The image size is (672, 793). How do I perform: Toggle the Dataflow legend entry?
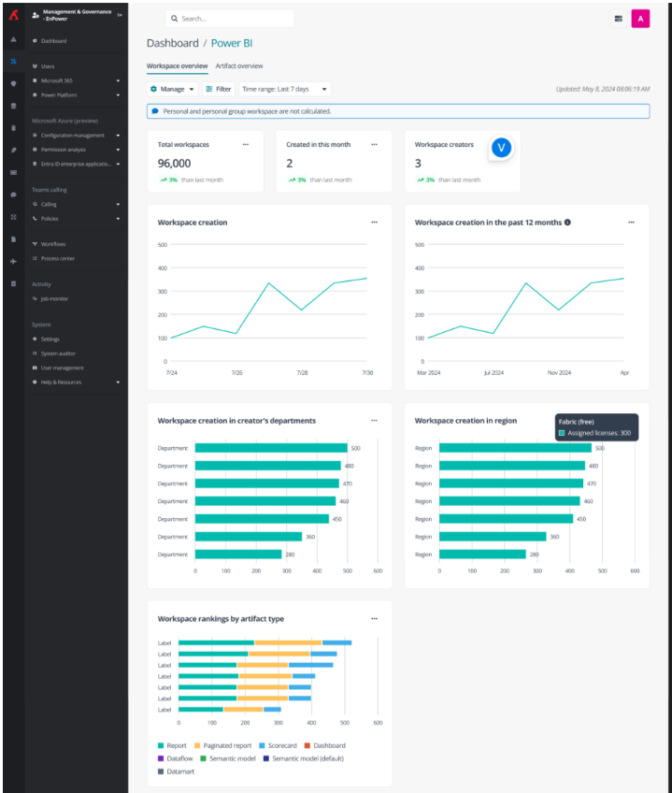(175, 758)
